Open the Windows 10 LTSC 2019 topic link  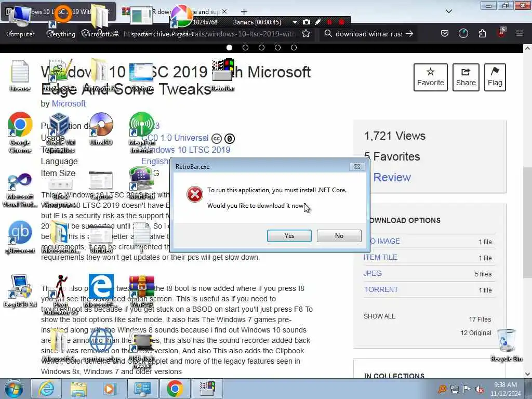pyautogui.click(x=186, y=150)
